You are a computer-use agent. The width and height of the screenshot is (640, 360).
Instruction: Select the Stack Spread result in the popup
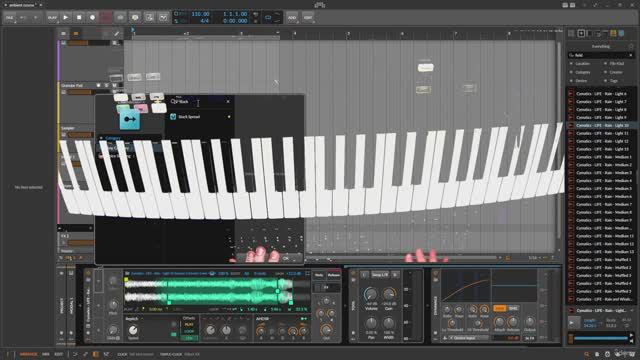pos(200,117)
